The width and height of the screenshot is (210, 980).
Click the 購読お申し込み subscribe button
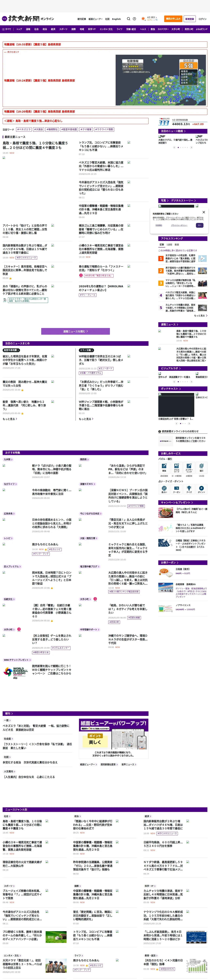click(173, 19)
